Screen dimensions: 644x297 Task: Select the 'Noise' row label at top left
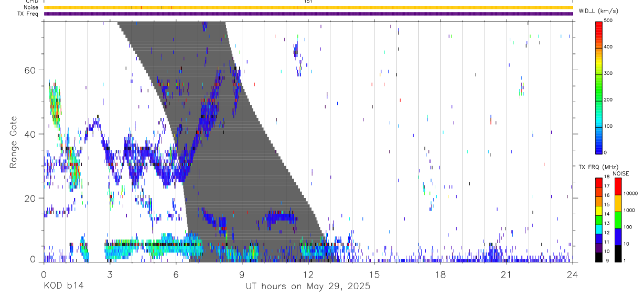point(31,7)
